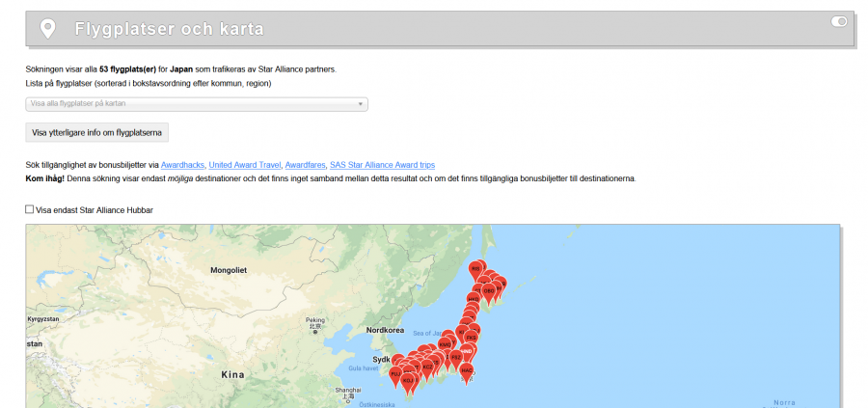Click the HKD airport marker
868x408 pixels.
click(x=473, y=299)
